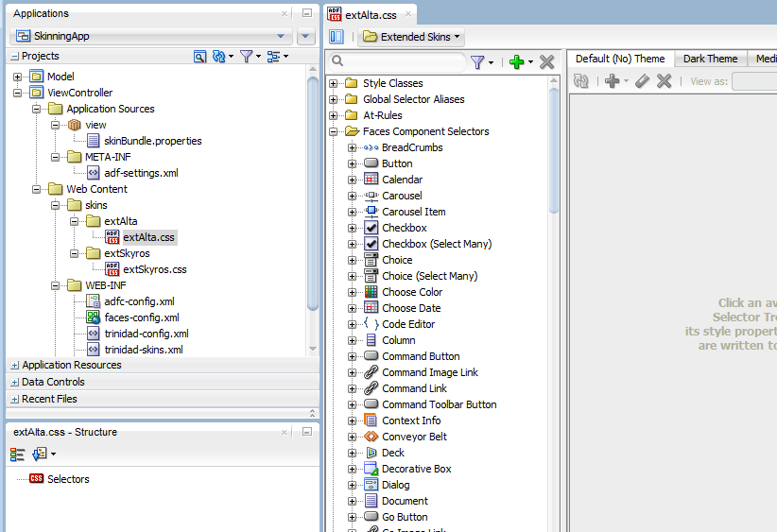Image resolution: width=777 pixels, height=532 pixels.
Task: Click the selector tree filter funnel icon
Action: pyautogui.click(x=477, y=62)
